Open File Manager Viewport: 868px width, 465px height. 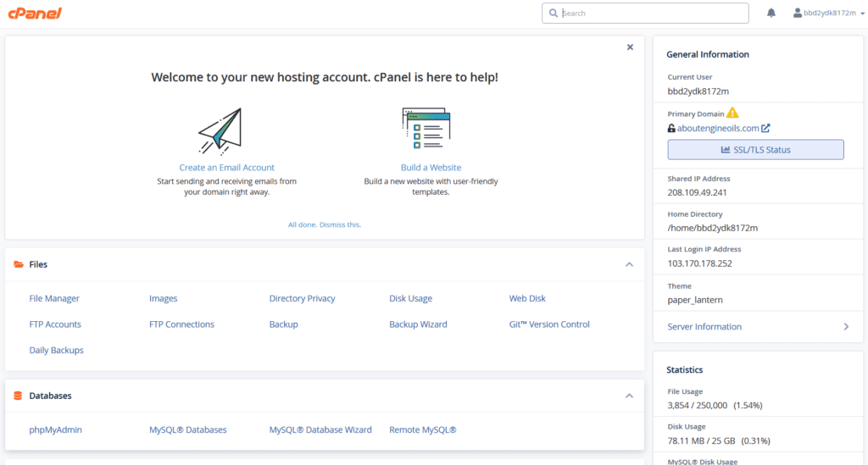tap(54, 299)
